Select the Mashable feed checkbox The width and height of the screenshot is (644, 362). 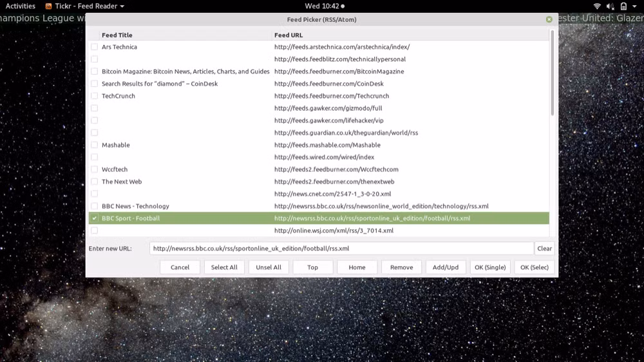(x=95, y=145)
